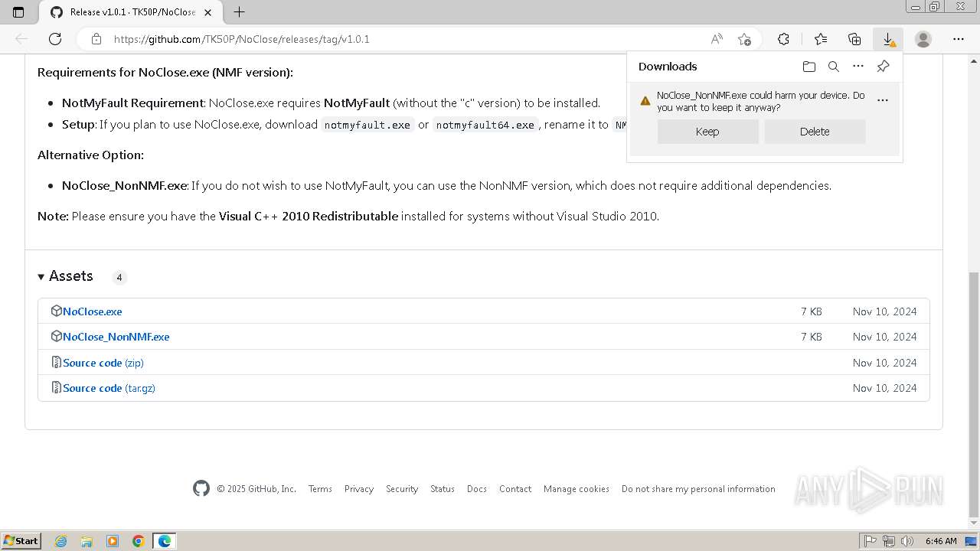The height and width of the screenshot is (551, 980).
Task: Pin the Downloads panel
Action: point(883,67)
